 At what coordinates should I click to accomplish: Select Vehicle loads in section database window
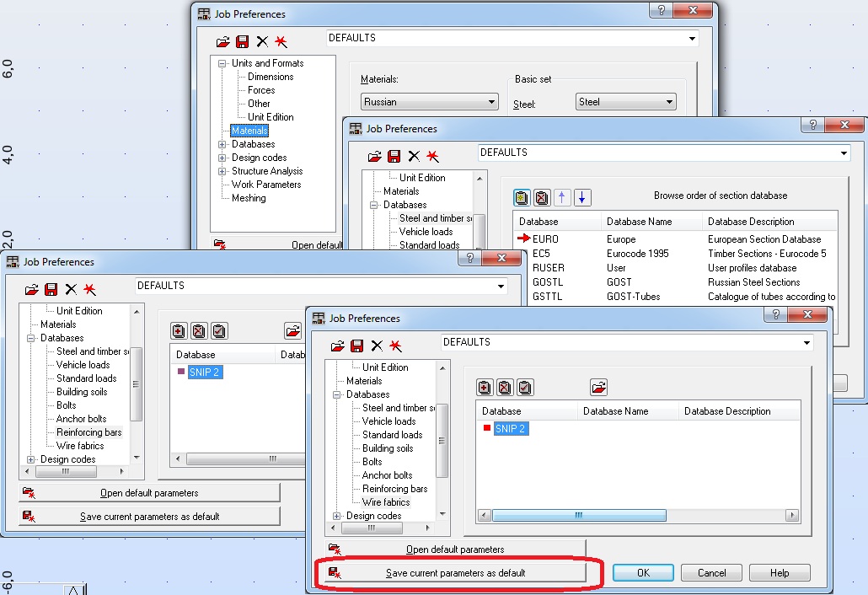(426, 232)
